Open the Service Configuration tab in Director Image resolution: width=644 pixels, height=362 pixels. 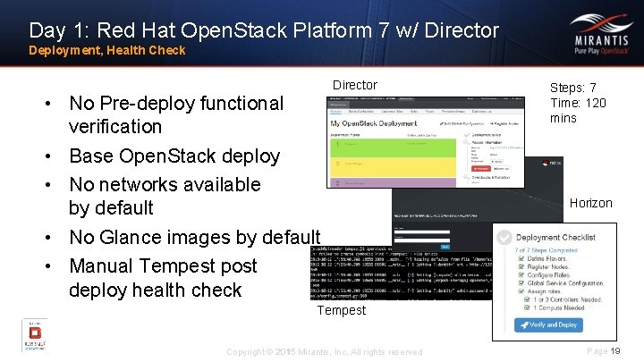(361, 111)
